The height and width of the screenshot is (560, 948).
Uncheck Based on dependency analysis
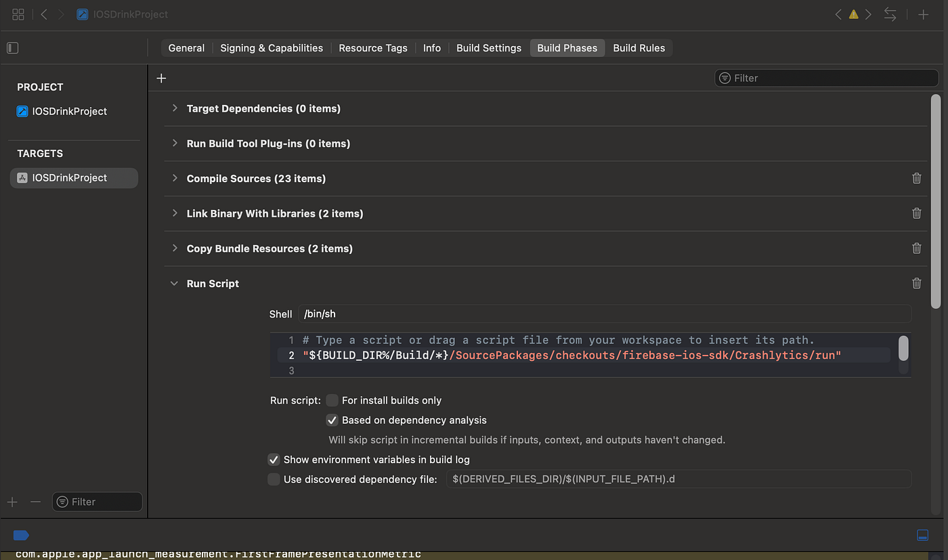[x=332, y=420]
